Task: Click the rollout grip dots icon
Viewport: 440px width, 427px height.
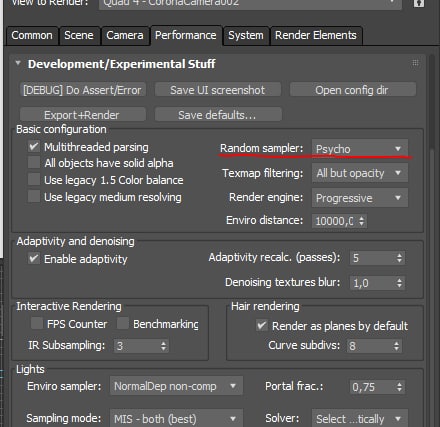Action: (x=415, y=63)
